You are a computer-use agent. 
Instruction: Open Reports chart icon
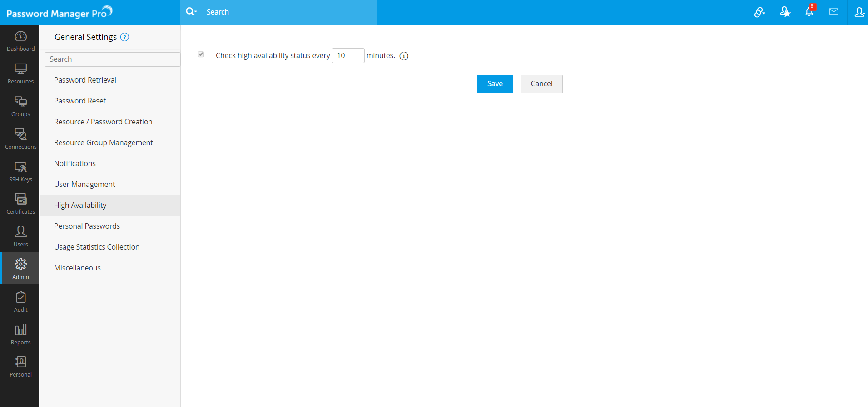pyautogui.click(x=20, y=329)
